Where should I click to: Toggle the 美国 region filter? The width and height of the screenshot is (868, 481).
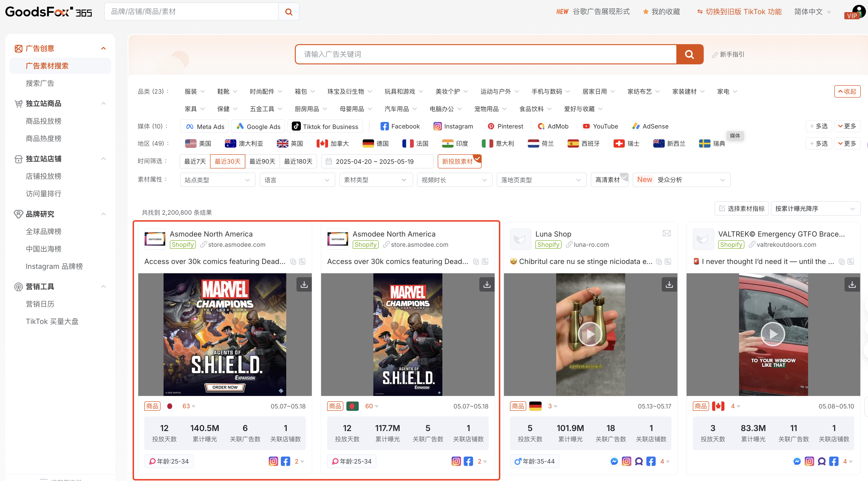pyautogui.click(x=198, y=144)
